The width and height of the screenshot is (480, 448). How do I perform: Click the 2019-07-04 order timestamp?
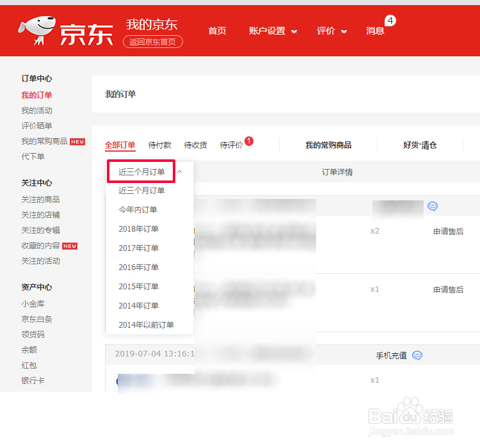pos(155,354)
